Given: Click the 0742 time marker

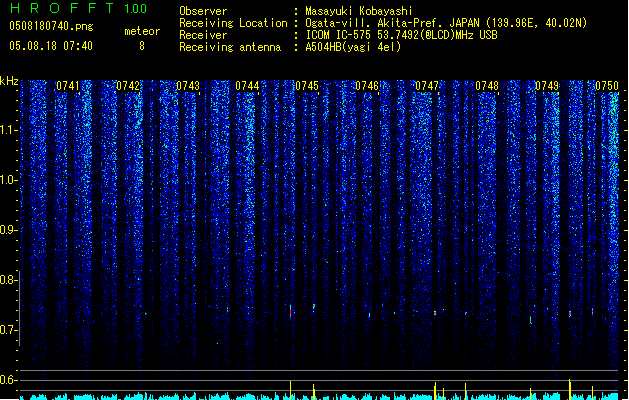Looking at the screenshot, I should tap(128, 86).
